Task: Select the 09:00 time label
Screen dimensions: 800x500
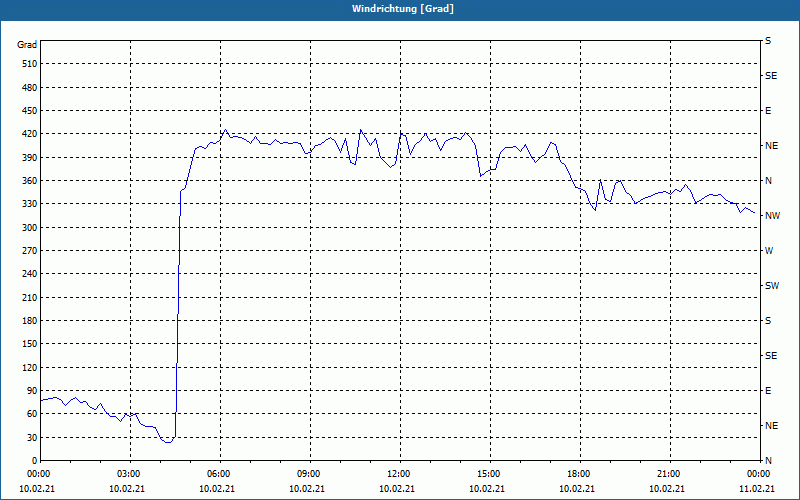Action: pos(310,474)
